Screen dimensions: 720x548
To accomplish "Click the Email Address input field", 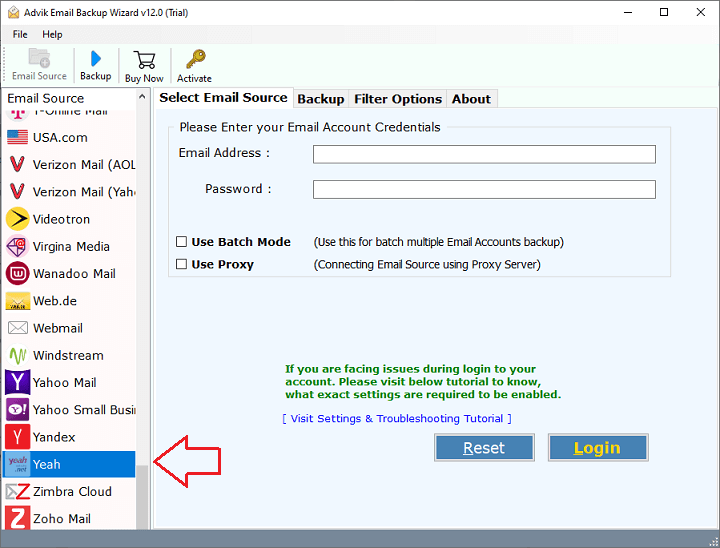I will pyautogui.click(x=484, y=154).
